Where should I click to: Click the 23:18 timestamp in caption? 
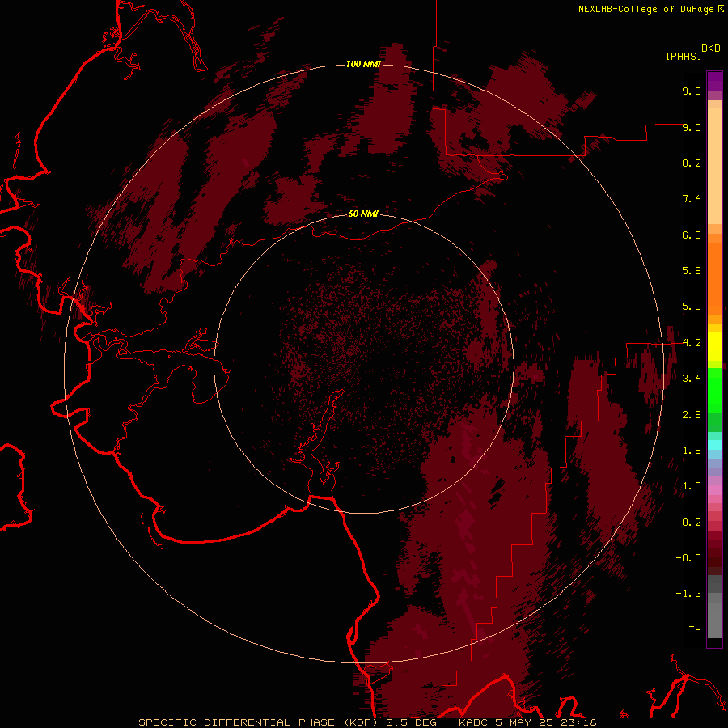point(578,722)
